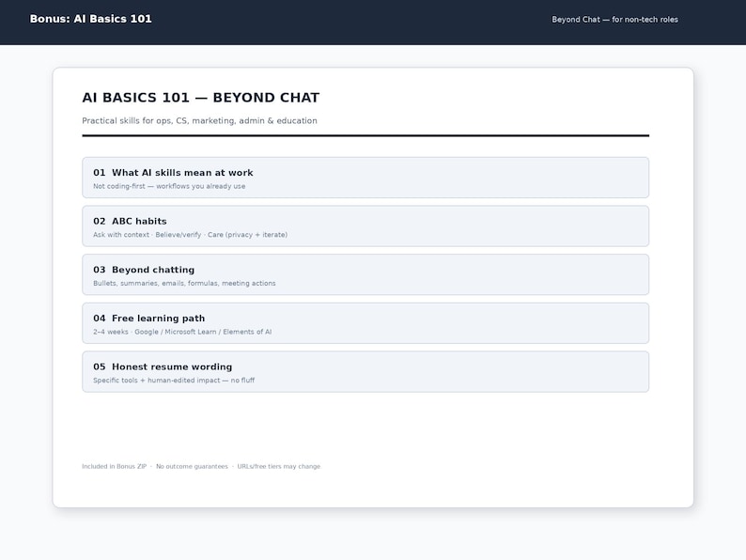Screen dimensions: 746x560
Task: Click 'Included in Bonus ZIP' footer note
Action: point(115,466)
